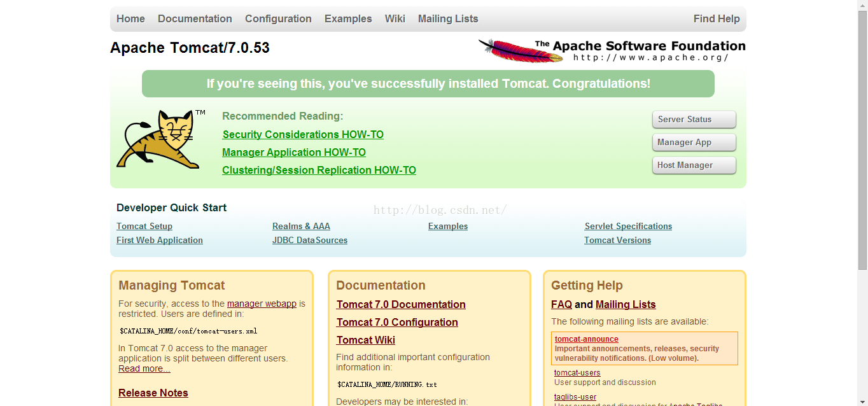Open Clustering/Session Replication HOW-TO link
The width and height of the screenshot is (868, 406).
coord(319,170)
